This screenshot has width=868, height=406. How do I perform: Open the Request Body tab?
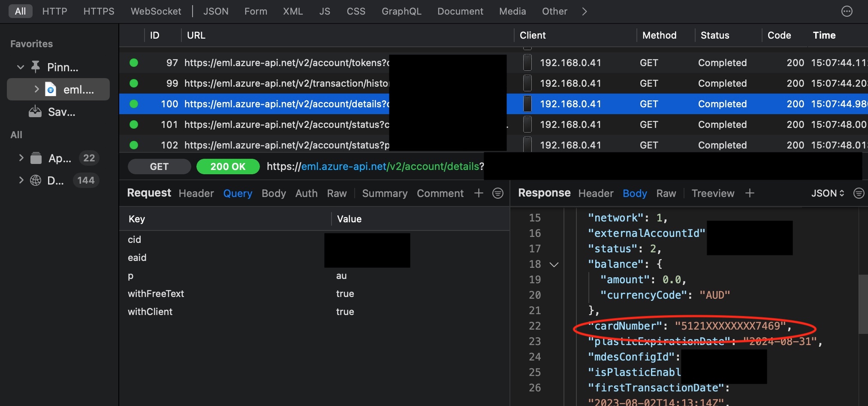click(x=274, y=194)
